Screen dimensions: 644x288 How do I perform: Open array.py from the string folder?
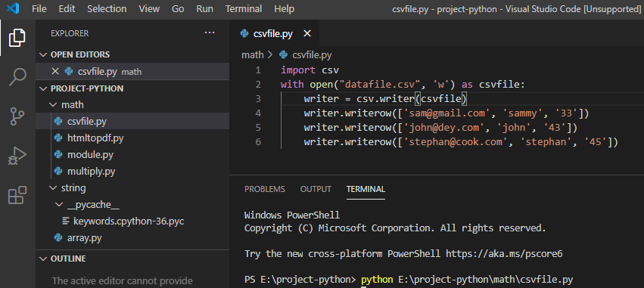coord(132,238)
